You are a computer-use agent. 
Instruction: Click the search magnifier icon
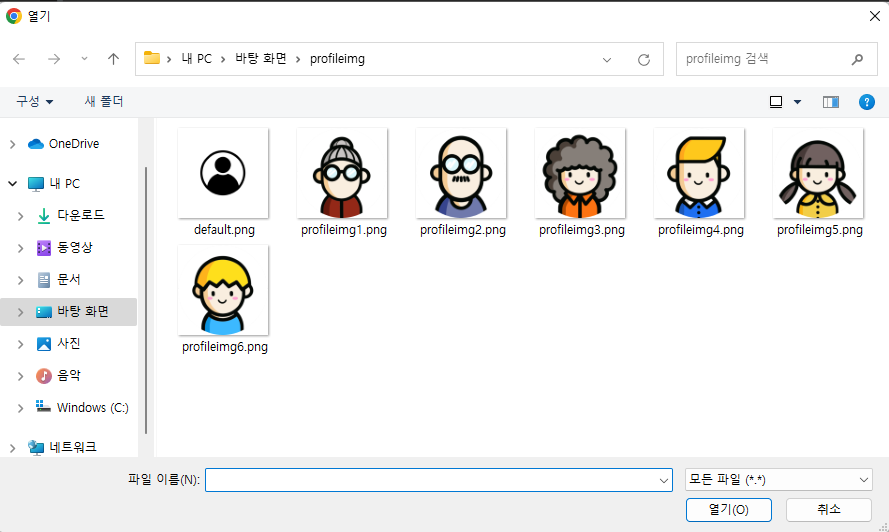(x=857, y=59)
